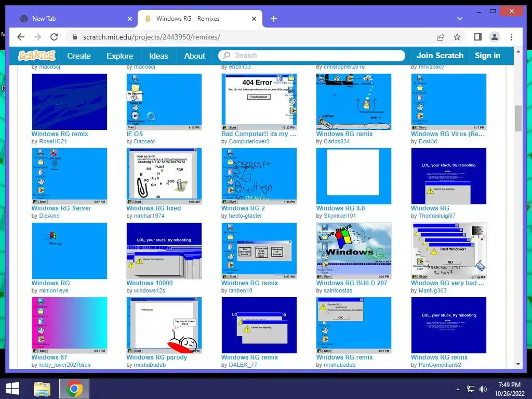Click the Chrome taskbar icon

[x=74, y=389]
